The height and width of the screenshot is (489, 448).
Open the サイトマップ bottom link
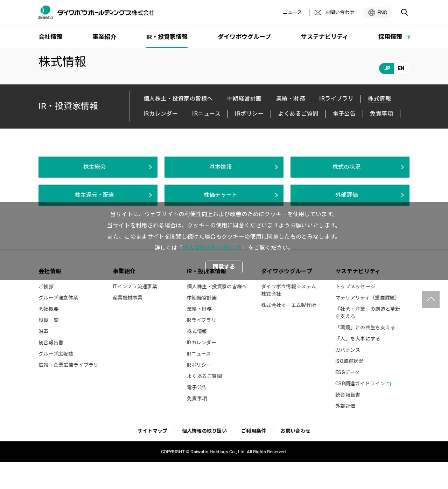tap(152, 431)
